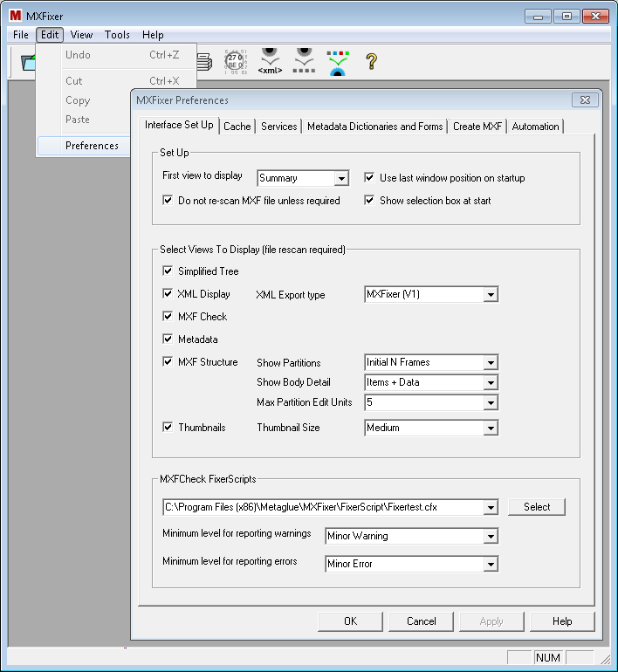Click the red M MXFixer title icon

pos(16,16)
